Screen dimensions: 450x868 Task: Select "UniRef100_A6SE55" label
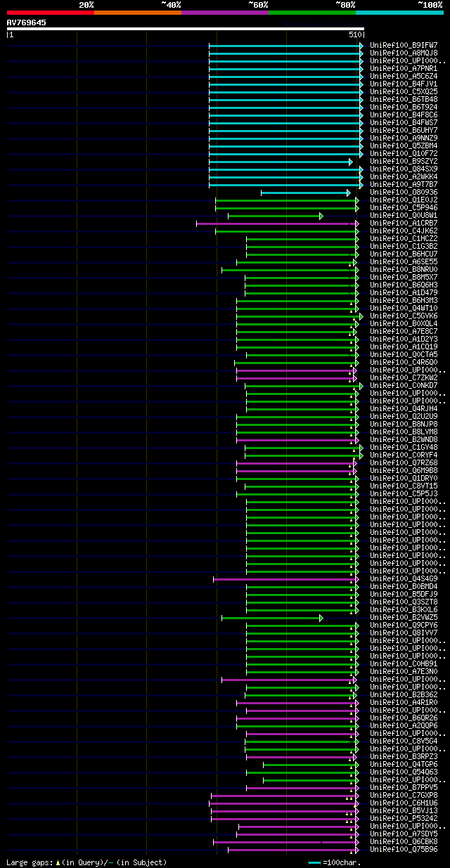(404, 262)
